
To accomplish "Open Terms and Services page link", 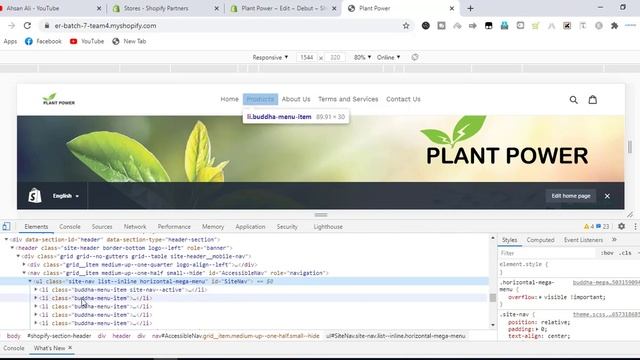I will (348, 99).
